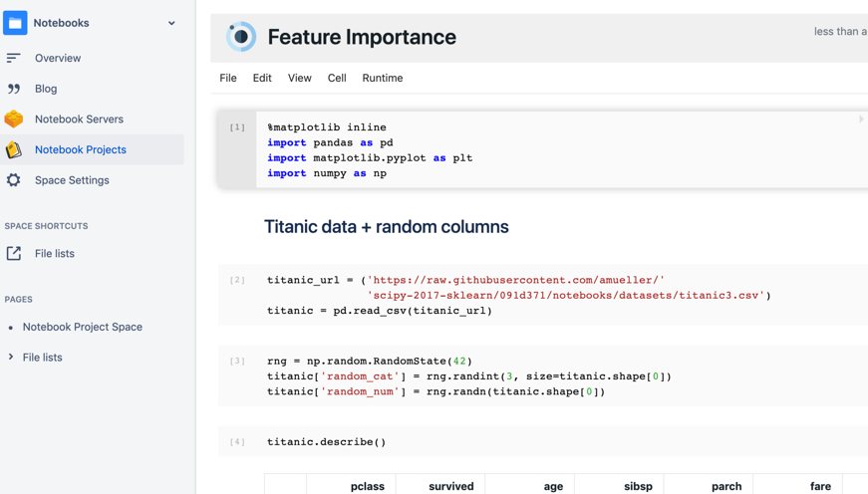Click the run arrow on cell 1

(861, 120)
